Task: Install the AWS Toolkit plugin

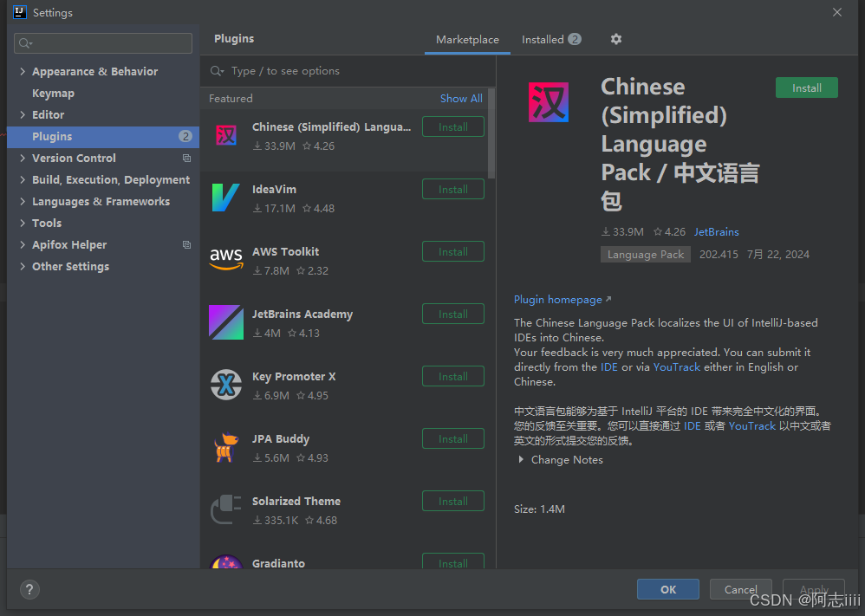Action: [x=453, y=251]
